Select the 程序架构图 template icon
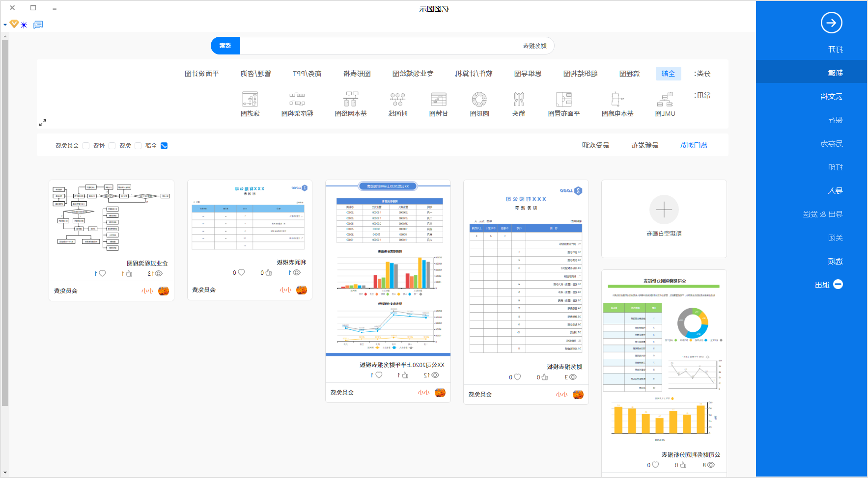This screenshot has width=868, height=478. 297,100
